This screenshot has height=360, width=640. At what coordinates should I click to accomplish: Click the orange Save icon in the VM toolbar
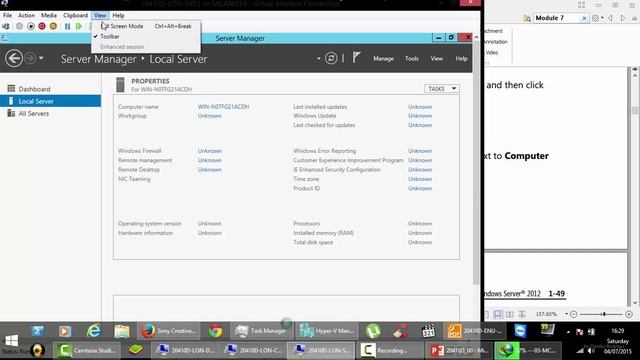pyautogui.click(x=53, y=27)
